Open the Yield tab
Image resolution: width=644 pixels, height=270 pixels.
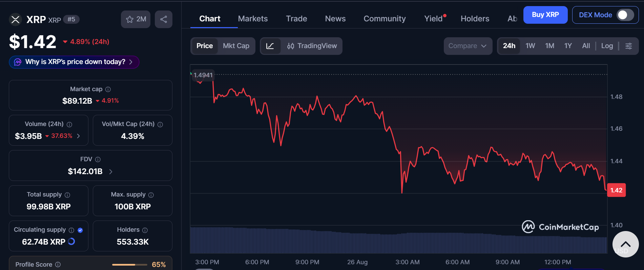(x=434, y=19)
